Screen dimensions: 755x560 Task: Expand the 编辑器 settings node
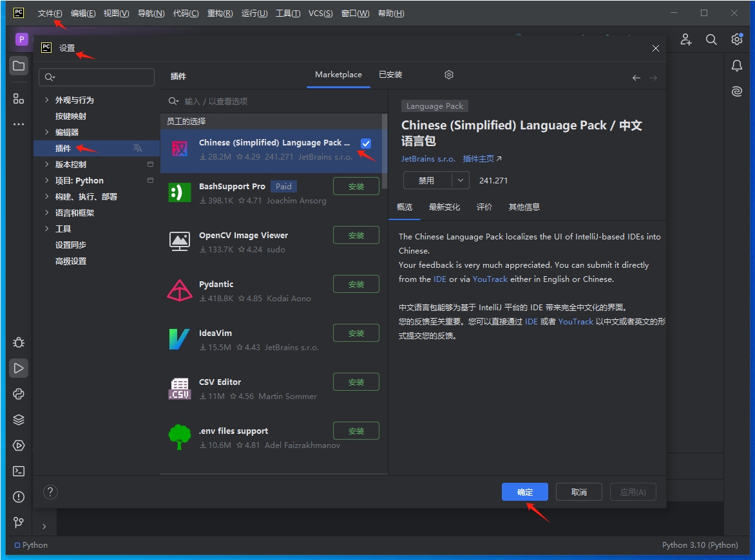(x=47, y=132)
